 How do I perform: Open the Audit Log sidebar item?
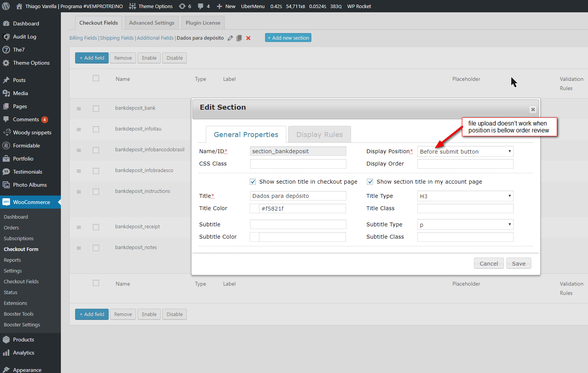click(25, 37)
